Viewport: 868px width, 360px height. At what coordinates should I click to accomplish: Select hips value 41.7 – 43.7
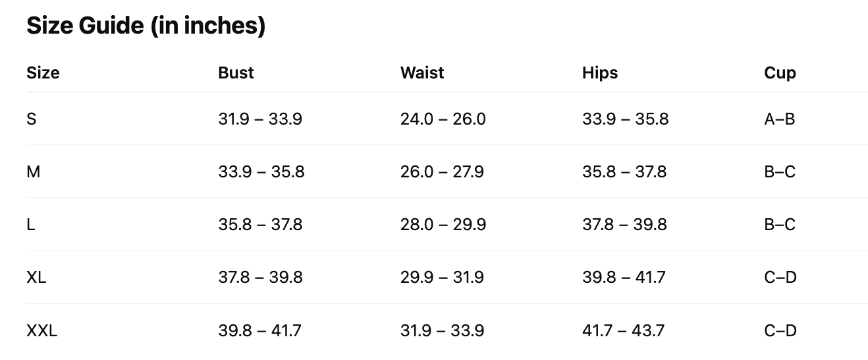(624, 330)
